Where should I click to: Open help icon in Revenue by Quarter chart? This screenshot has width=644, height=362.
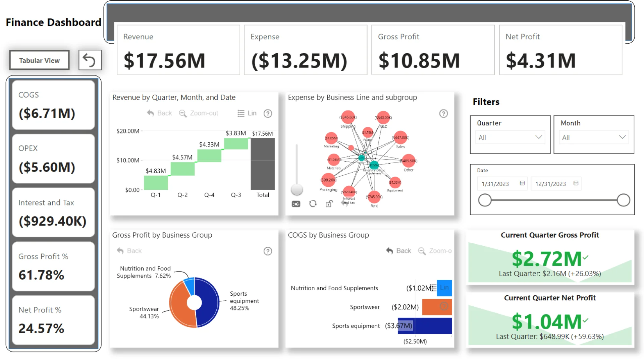pos(268,114)
